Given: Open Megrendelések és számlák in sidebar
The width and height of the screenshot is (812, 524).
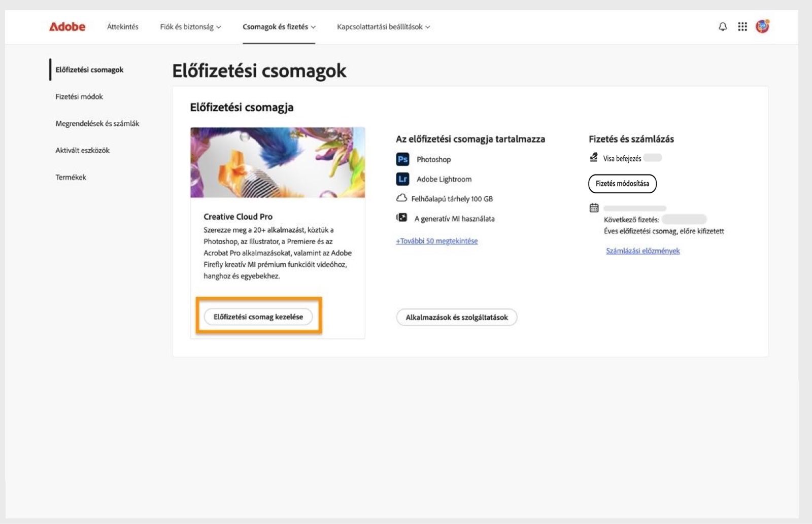Looking at the screenshot, I should (97, 123).
